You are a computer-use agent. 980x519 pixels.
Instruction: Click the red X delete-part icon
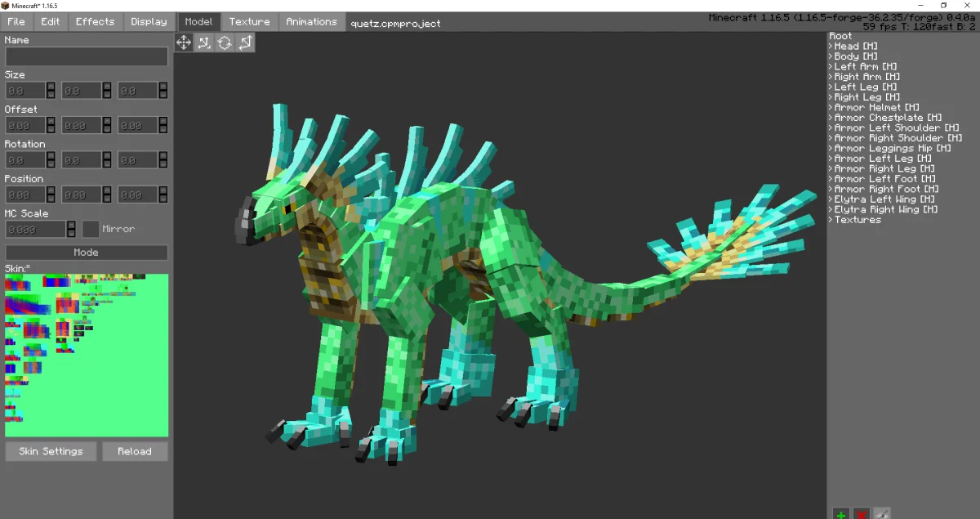pos(861,513)
